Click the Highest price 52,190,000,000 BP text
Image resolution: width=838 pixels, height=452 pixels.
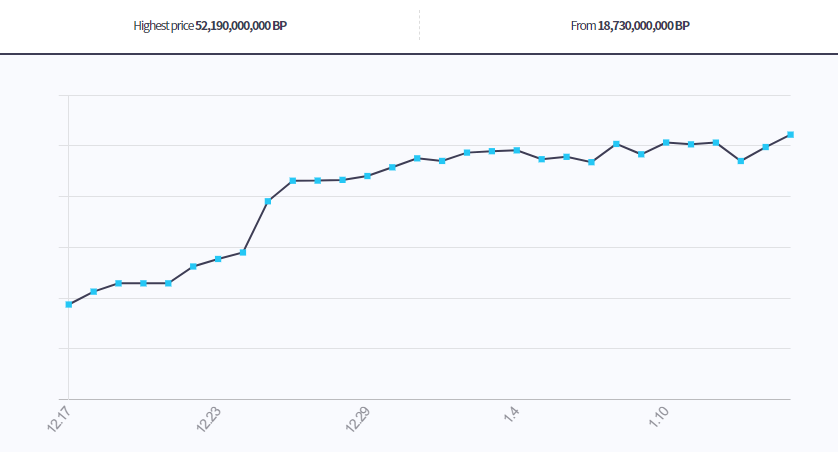tap(210, 25)
